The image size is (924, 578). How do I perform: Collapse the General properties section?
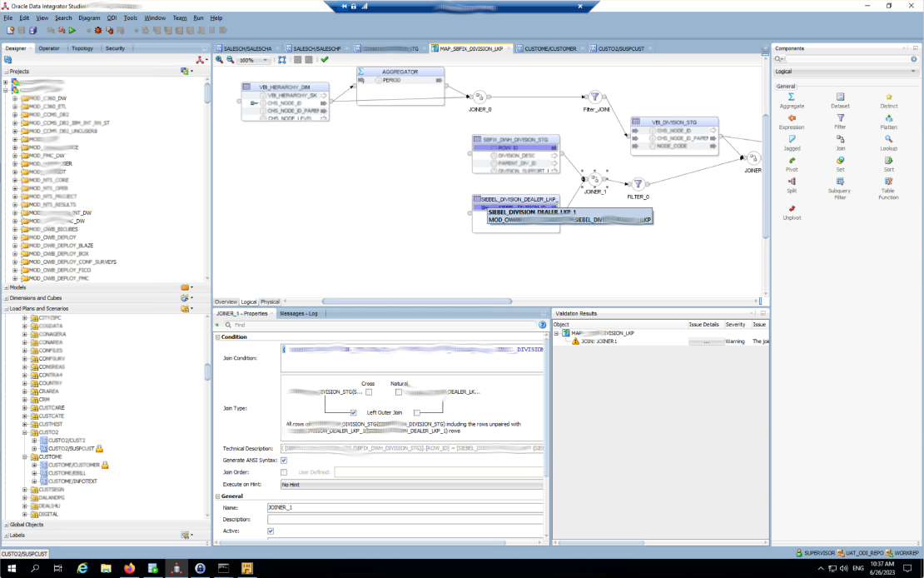coord(217,496)
